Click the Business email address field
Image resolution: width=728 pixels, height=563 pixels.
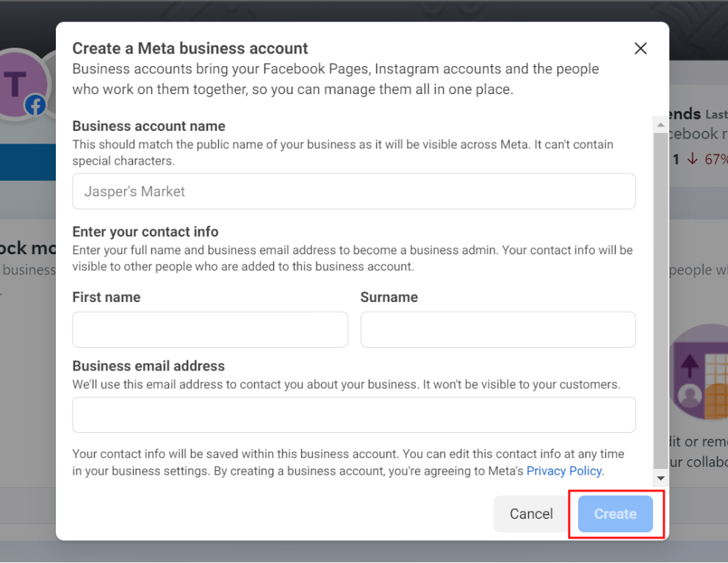[354, 415]
